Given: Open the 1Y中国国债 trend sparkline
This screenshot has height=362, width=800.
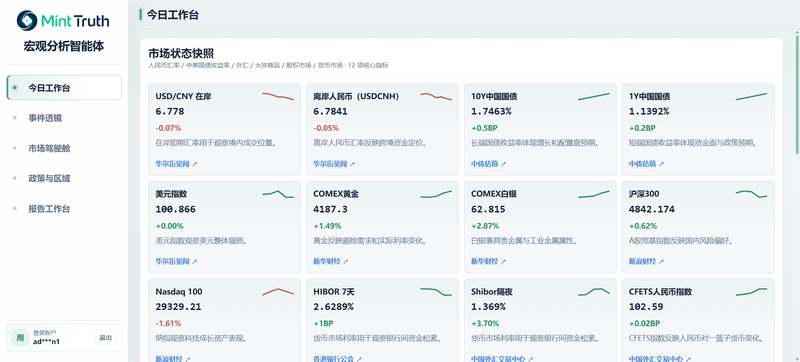Looking at the screenshot, I should 752,96.
